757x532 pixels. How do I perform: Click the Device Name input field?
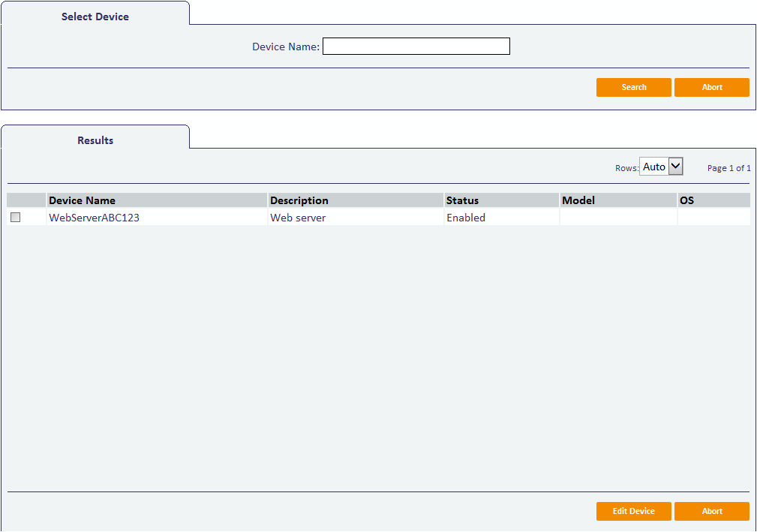click(416, 47)
